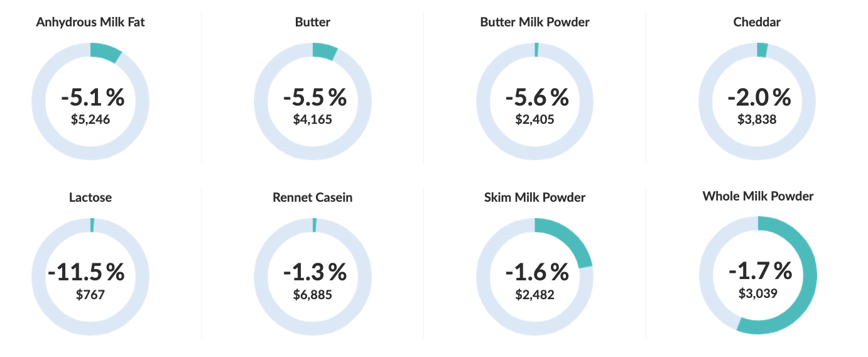
Task: Select the $3,039 Whole Milk Powder price
Action: (x=757, y=293)
